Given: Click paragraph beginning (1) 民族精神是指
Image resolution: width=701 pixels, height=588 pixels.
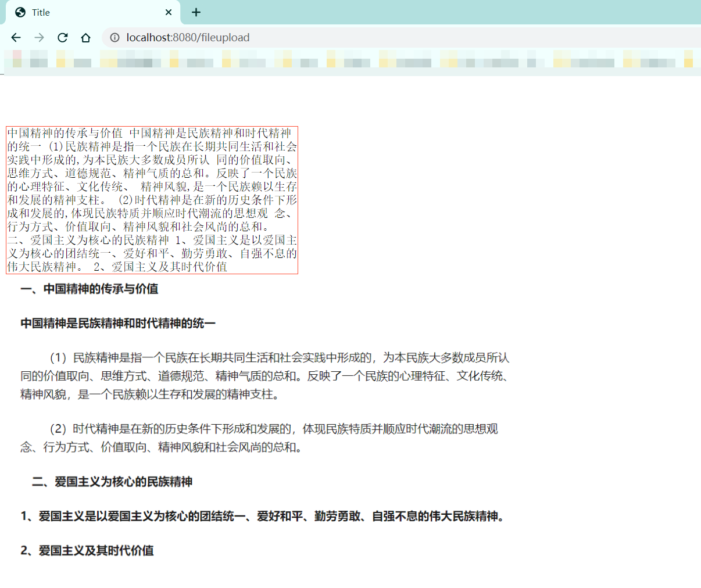Looking at the screenshot, I should (x=266, y=376).
